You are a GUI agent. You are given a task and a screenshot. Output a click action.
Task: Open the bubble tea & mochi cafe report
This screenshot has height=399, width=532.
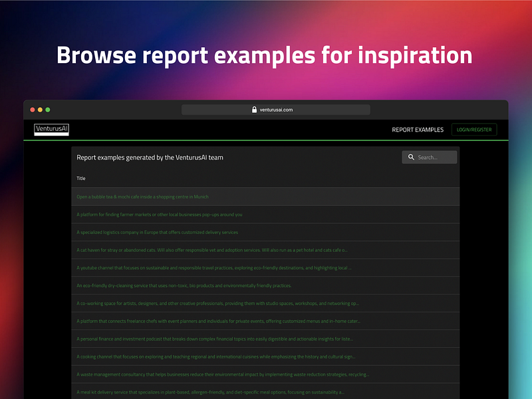(142, 197)
